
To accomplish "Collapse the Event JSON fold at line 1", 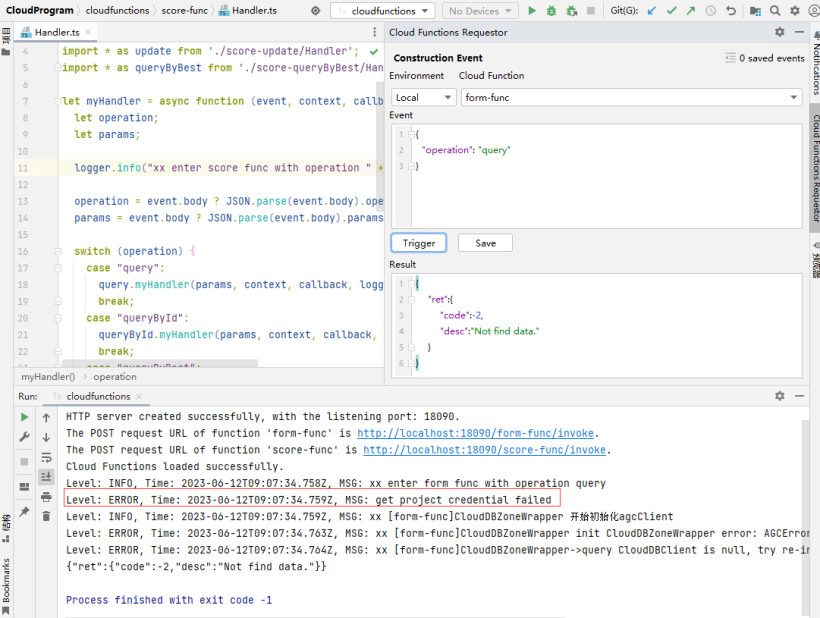I will [x=411, y=134].
